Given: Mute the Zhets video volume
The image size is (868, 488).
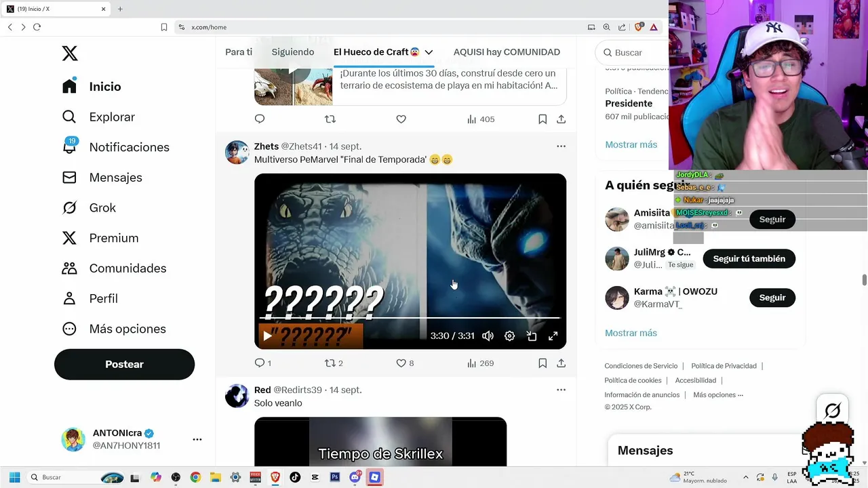Looking at the screenshot, I should click(488, 335).
